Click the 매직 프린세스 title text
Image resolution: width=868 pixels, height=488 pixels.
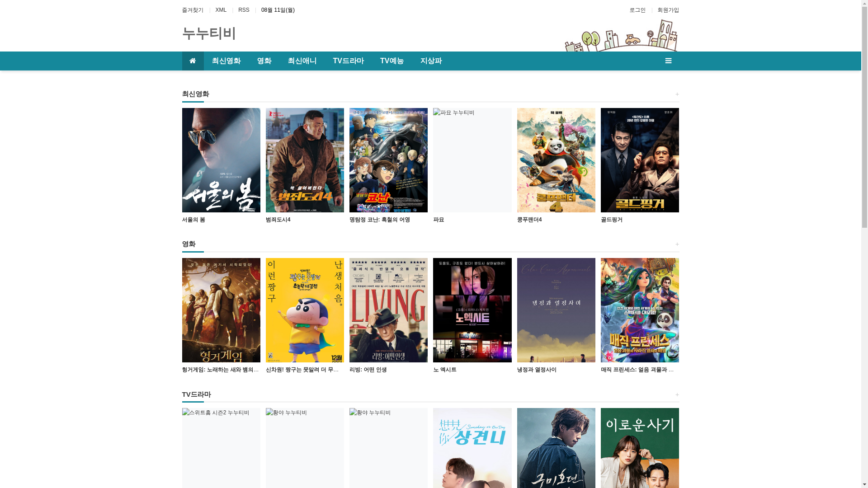637,370
